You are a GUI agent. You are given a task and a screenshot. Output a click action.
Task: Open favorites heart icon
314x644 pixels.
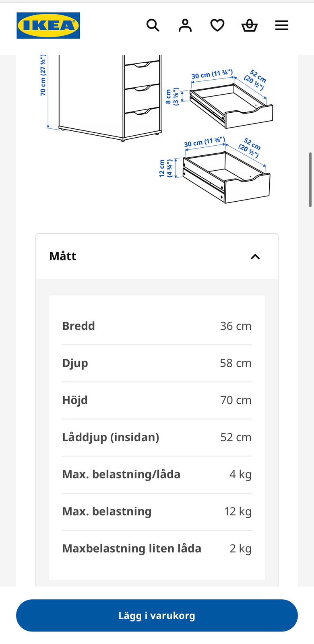[x=217, y=25]
